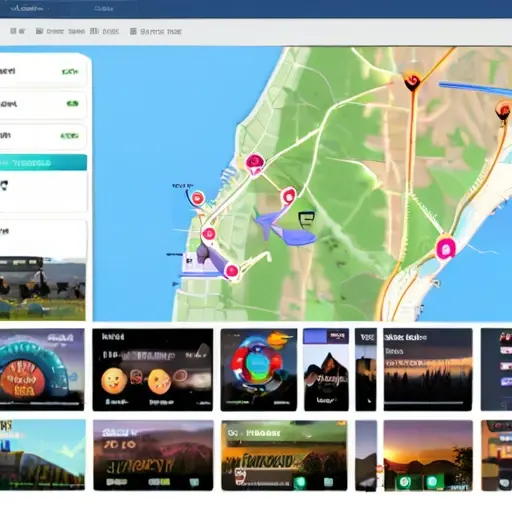
Task: Click the green circle button on the green field thumbnail
Action: [300, 482]
